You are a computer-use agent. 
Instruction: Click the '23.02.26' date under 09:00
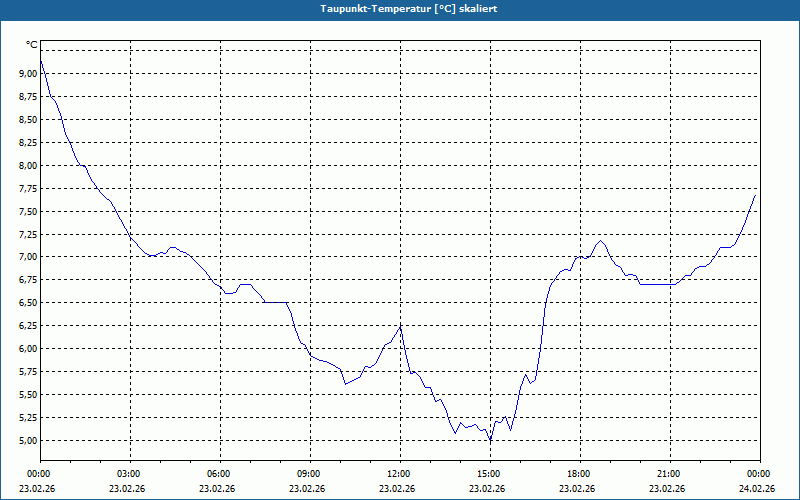[308, 488]
